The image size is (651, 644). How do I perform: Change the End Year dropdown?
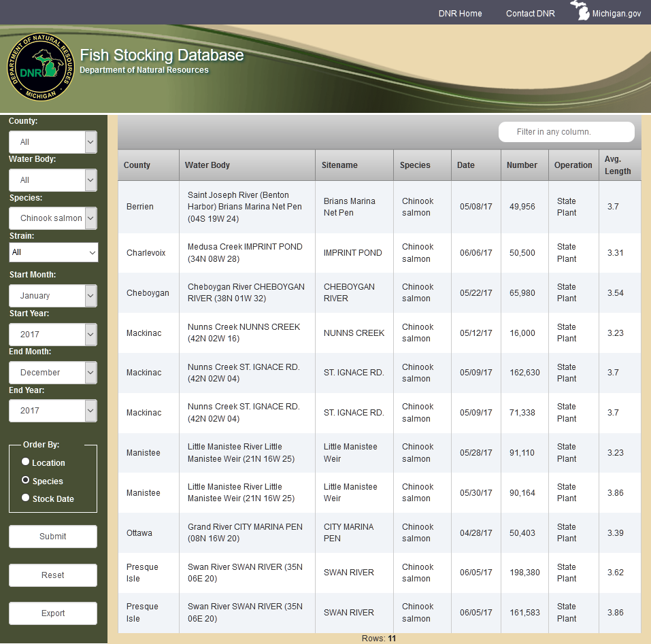tap(53, 411)
